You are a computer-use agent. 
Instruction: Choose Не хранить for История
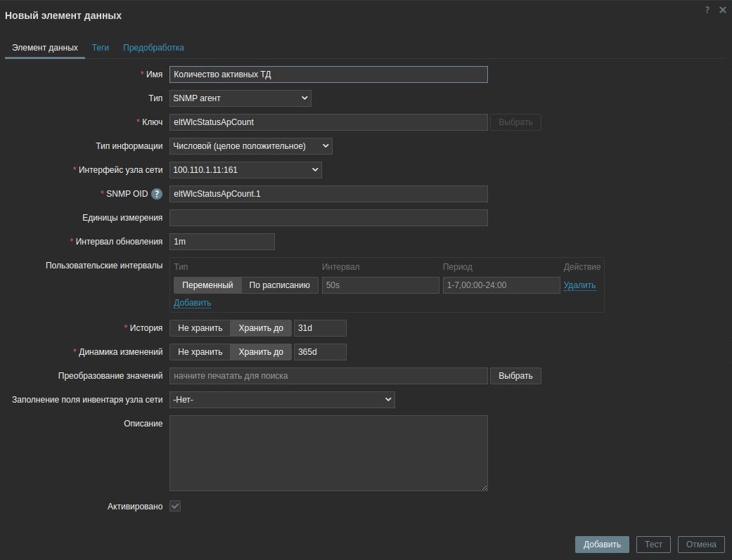[x=200, y=328]
